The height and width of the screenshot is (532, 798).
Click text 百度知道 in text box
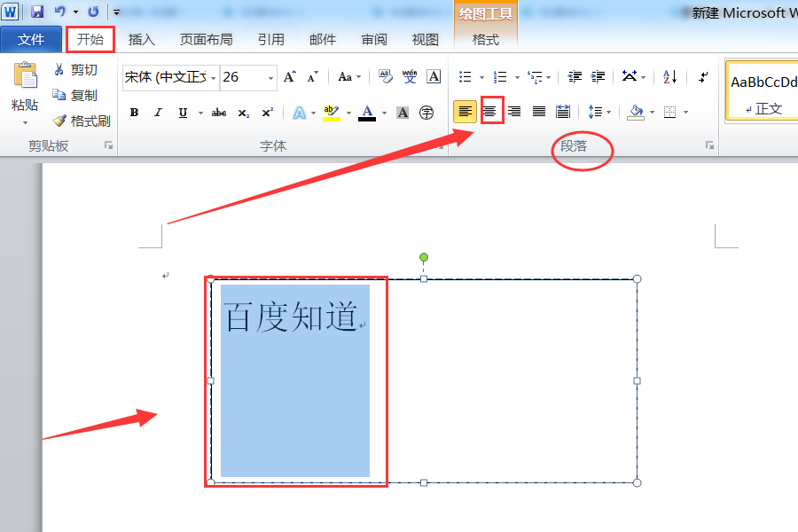(x=291, y=317)
